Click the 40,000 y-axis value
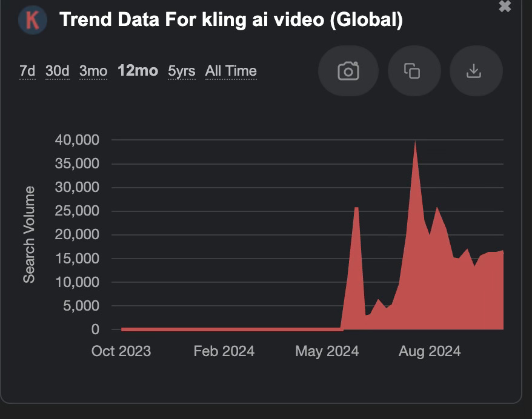532x419 pixels. click(77, 140)
